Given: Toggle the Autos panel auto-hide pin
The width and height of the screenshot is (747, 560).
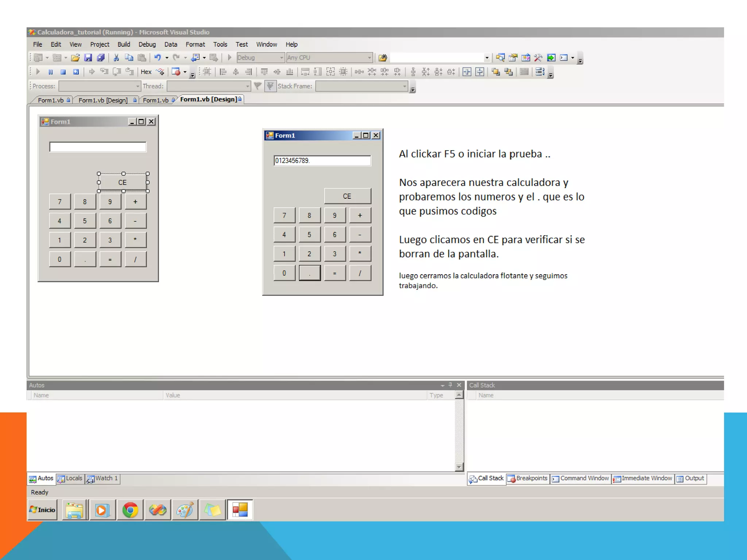Looking at the screenshot, I should [x=450, y=385].
